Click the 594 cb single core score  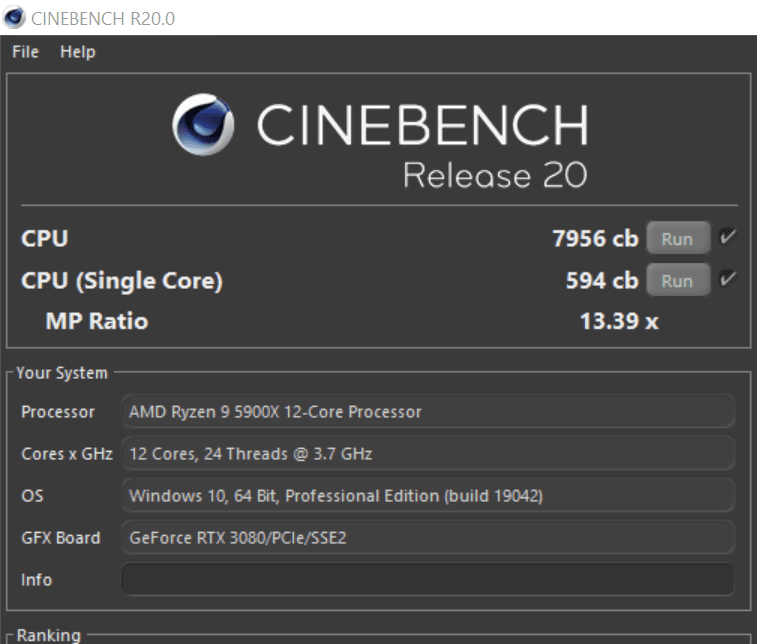[602, 280]
